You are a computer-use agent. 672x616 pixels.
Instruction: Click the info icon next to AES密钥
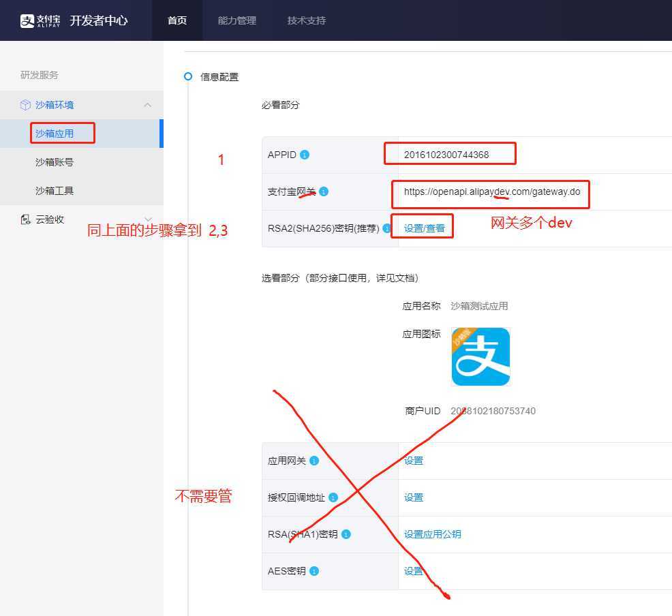pos(314,571)
